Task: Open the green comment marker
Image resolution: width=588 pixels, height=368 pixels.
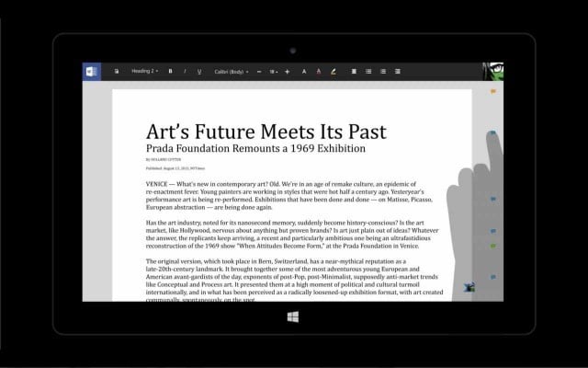Action: pyautogui.click(x=493, y=247)
